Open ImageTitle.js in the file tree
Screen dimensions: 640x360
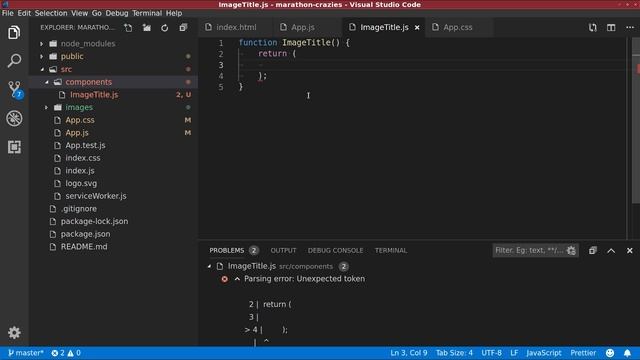94,95
